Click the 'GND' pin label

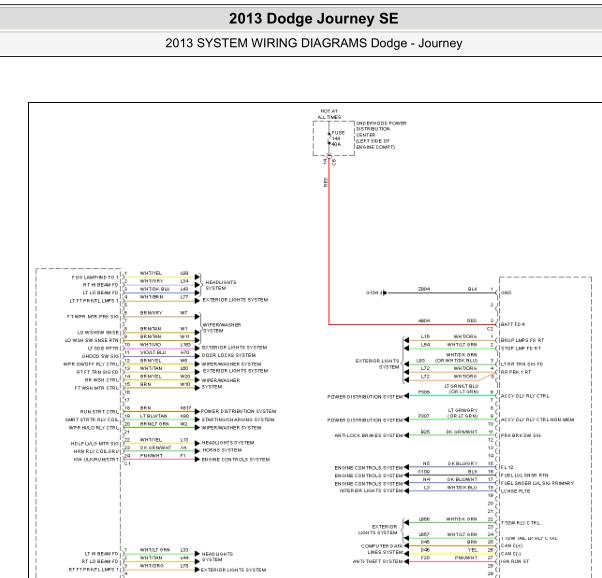point(506,292)
